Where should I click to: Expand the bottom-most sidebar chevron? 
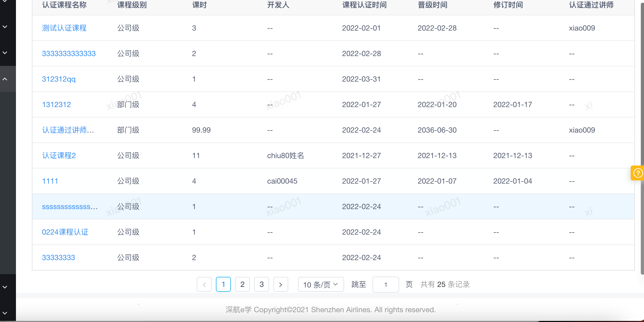tap(5, 313)
